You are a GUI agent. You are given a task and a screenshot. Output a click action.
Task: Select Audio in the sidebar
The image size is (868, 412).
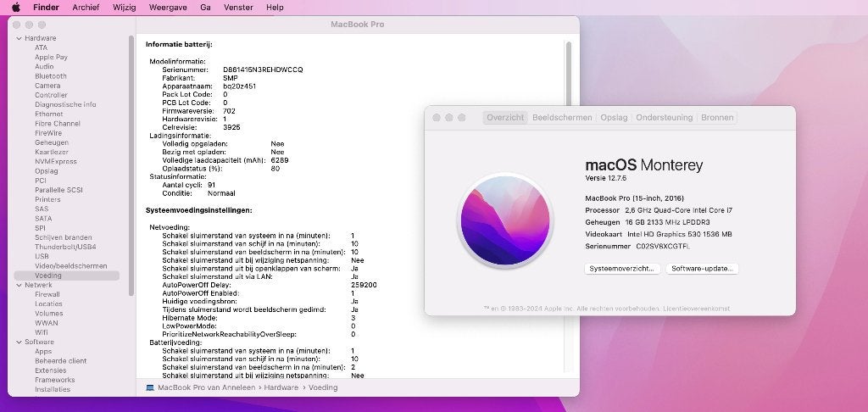(44, 66)
